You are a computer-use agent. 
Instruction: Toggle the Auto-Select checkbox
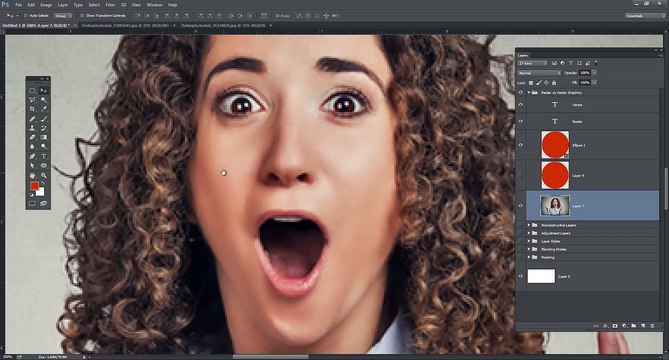tap(26, 16)
